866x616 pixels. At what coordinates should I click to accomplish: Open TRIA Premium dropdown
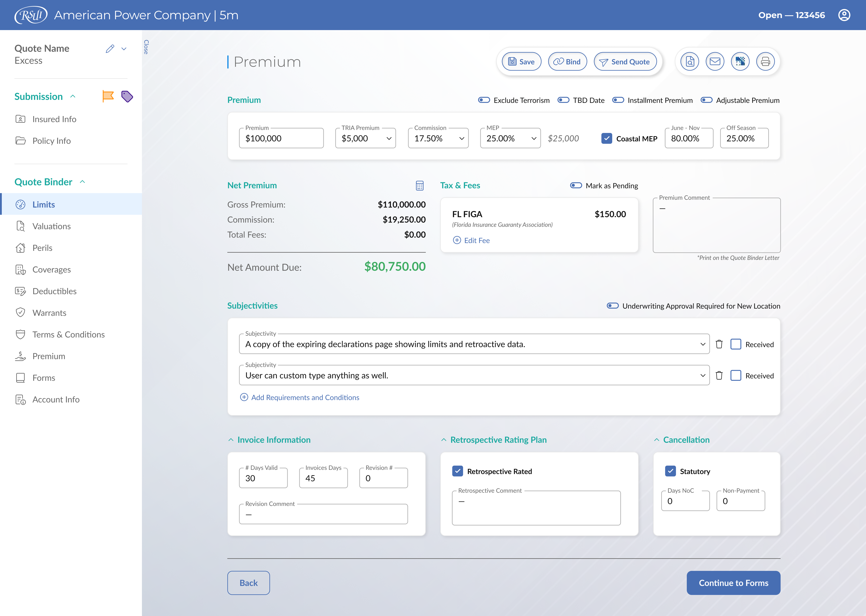coord(389,138)
